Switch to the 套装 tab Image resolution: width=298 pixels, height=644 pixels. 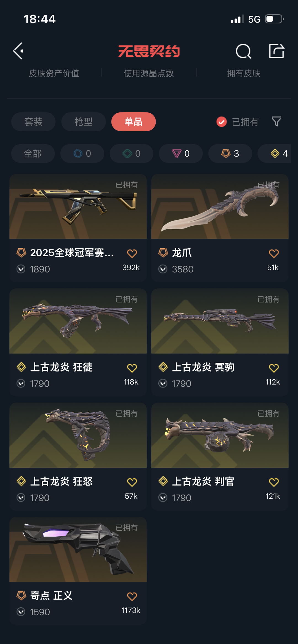click(33, 122)
